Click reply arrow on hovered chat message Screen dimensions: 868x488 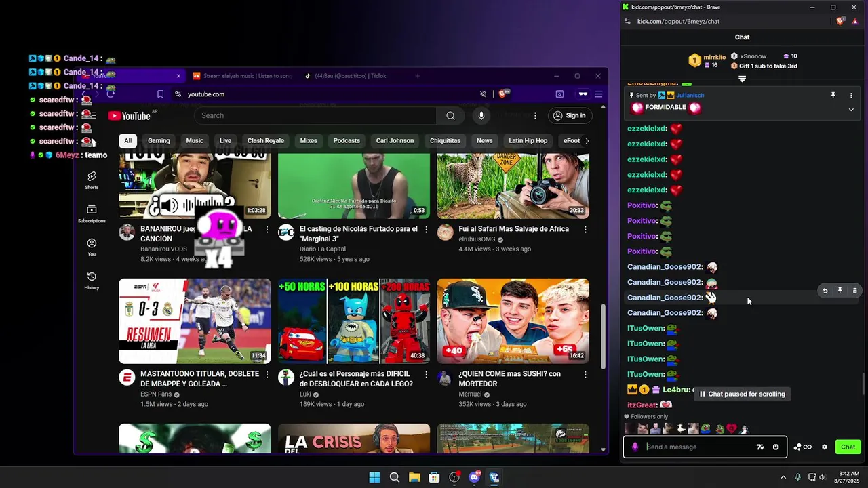[x=825, y=291]
